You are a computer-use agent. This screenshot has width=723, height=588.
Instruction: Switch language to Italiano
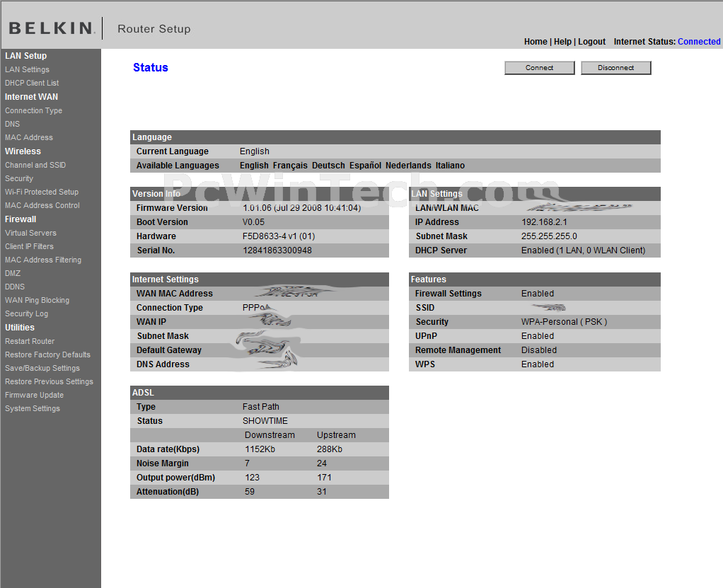(450, 166)
